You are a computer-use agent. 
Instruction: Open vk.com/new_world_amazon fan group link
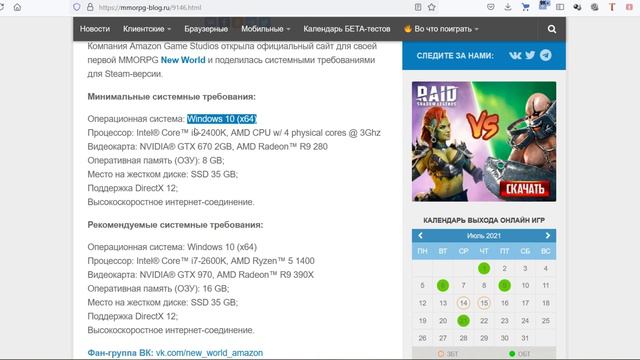pos(209,353)
